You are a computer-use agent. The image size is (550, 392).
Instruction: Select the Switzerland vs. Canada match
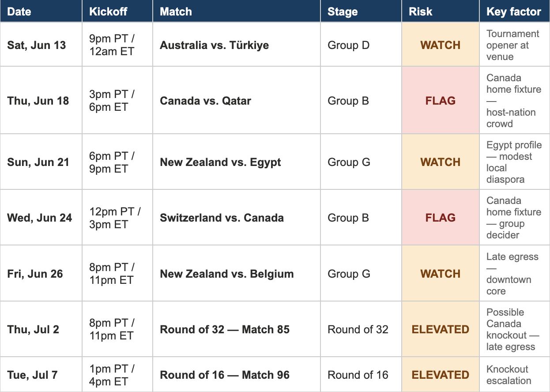click(x=222, y=218)
